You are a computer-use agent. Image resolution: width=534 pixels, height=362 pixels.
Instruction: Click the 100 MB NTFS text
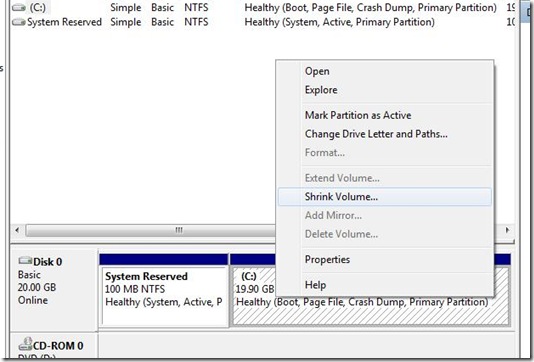(x=135, y=289)
